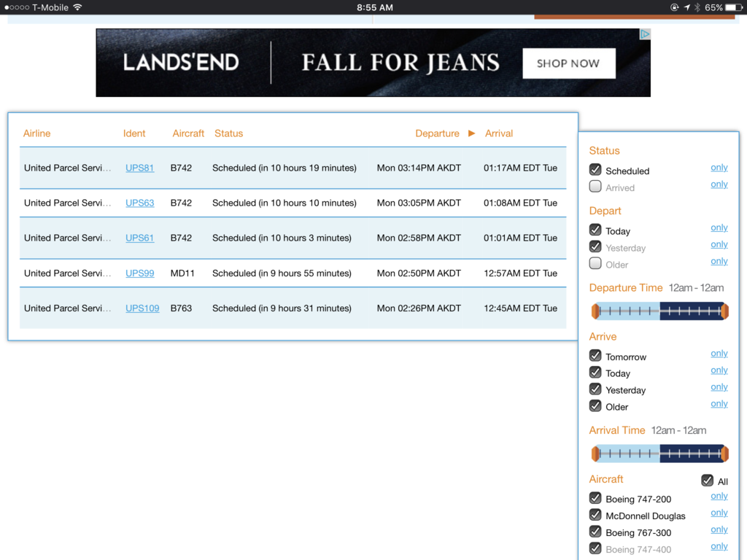Screen dimensions: 747x560
Task: Click departure time 'Mon 02:26PM AKDT'
Action: click(x=419, y=308)
